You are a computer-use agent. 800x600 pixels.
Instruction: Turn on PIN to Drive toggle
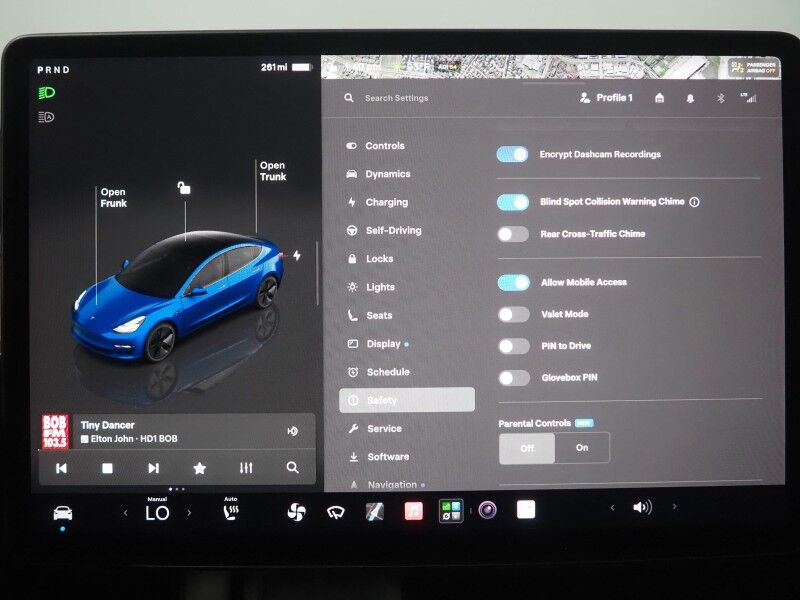(x=514, y=346)
